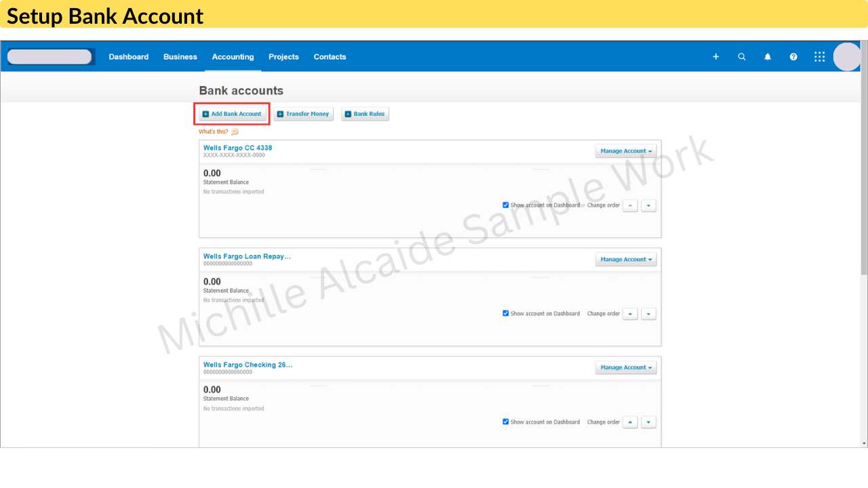Open the Wells Fargo CC 4338 account link
868x488 pixels.
[237, 148]
